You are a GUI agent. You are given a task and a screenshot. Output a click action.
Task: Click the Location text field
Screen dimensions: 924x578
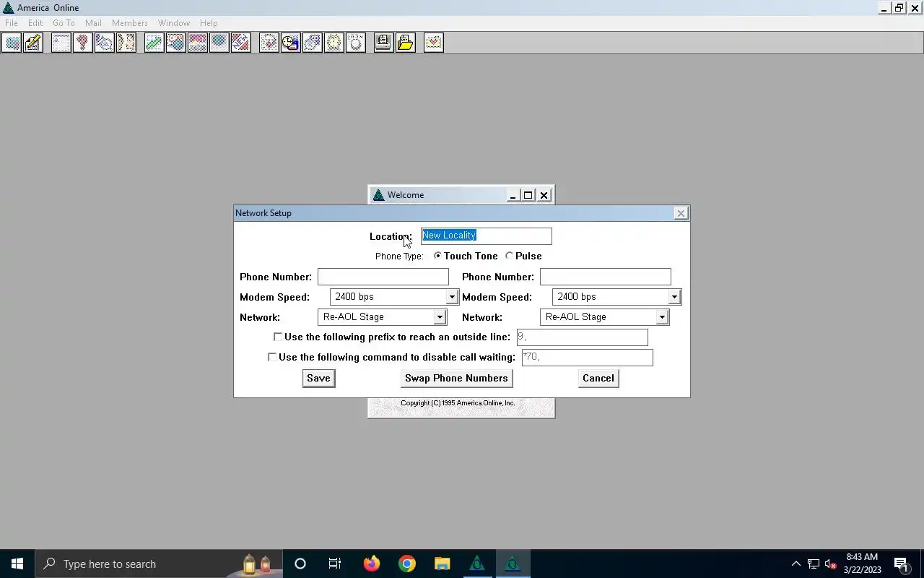(x=487, y=236)
